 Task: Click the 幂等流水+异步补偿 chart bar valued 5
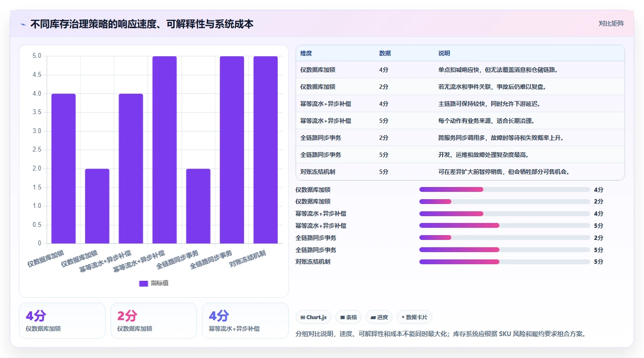(165, 150)
